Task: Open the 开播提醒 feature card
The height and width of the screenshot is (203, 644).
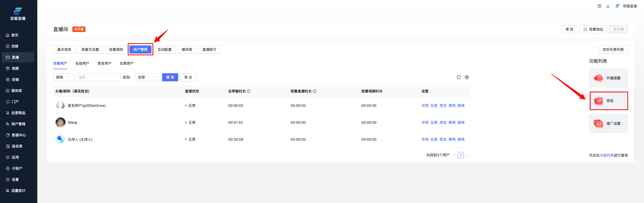Action: (x=608, y=78)
